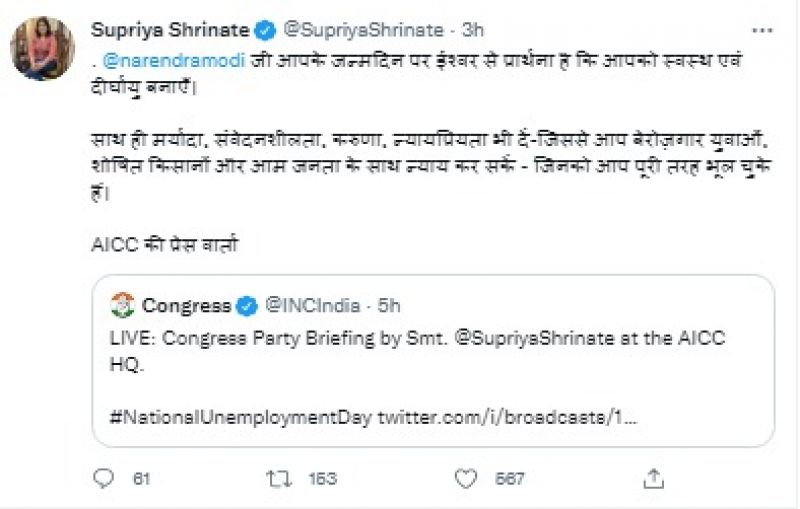Reply using the speech bubble icon
Viewport: 800px width, 509px height.
coord(104,479)
